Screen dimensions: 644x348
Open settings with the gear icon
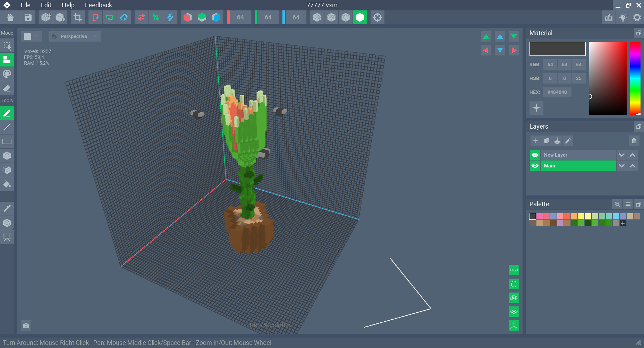pos(637,17)
